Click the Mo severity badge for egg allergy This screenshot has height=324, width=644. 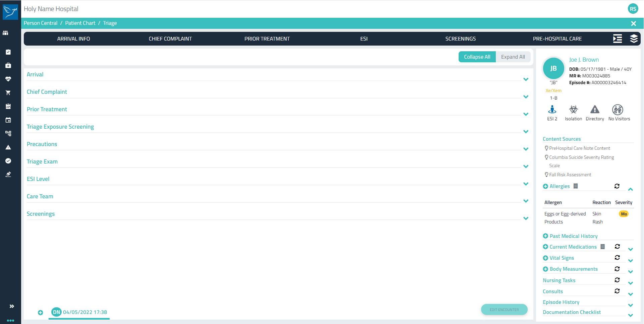tap(624, 214)
